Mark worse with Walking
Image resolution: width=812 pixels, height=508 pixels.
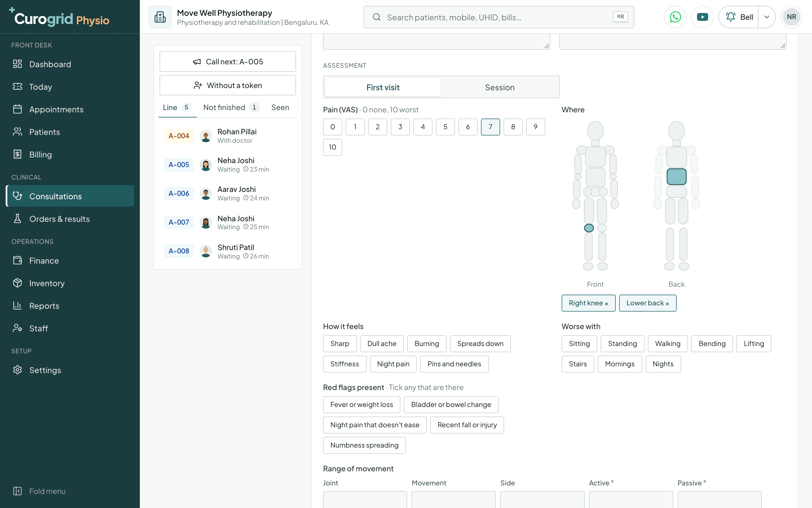[667, 343]
